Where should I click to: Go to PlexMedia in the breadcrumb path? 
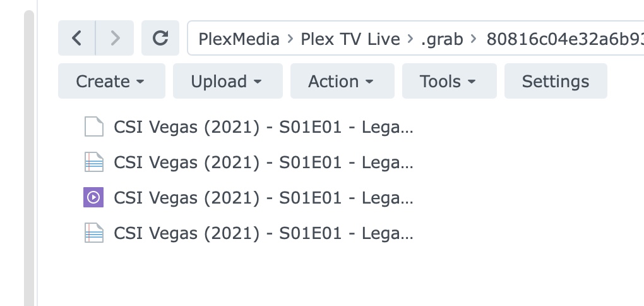pyautogui.click(x=239, y=39)
